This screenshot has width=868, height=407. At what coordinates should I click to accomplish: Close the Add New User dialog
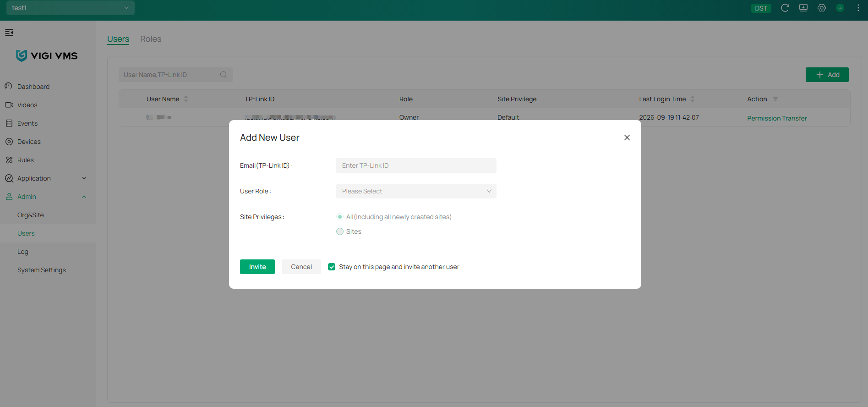tap(627, 137)
